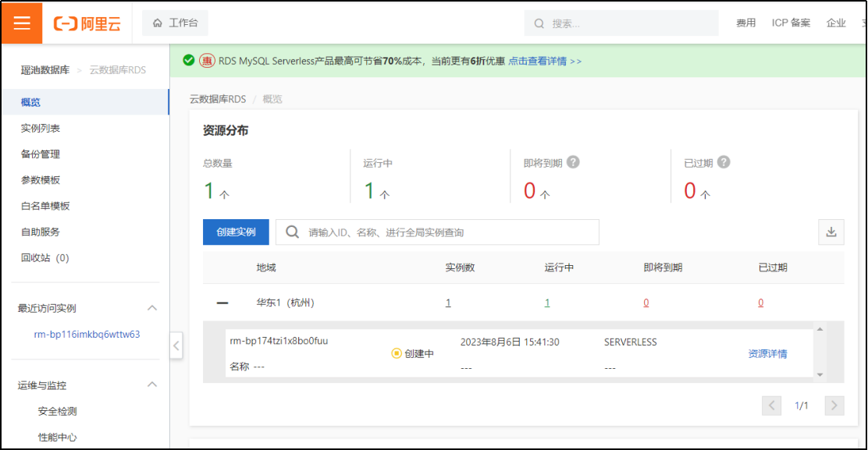The height and width of the screenshot is (450, 868).
Task: Click the green success check icon in banner
Action: point(189,60)
